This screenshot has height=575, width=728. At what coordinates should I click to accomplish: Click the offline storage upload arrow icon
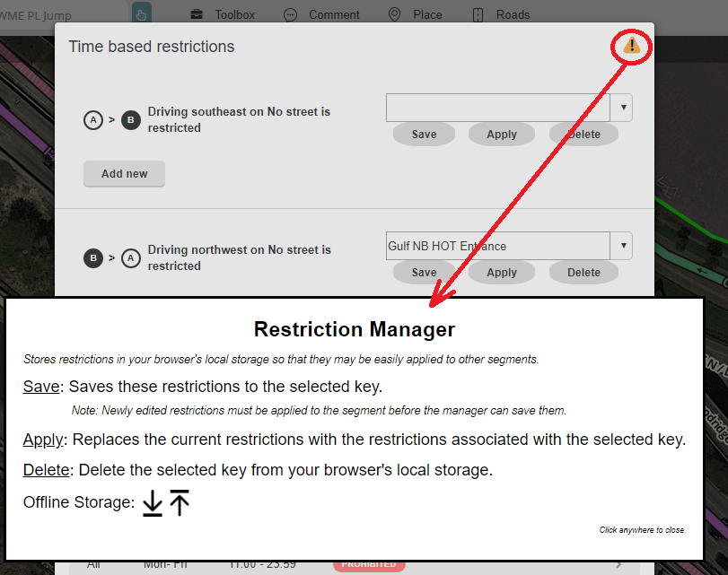[180, 503]
